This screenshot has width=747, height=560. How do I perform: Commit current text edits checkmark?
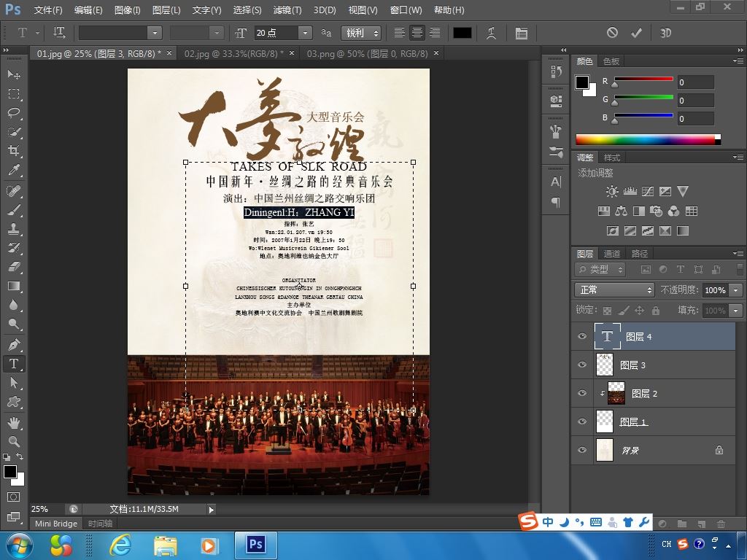click(636, 32)
